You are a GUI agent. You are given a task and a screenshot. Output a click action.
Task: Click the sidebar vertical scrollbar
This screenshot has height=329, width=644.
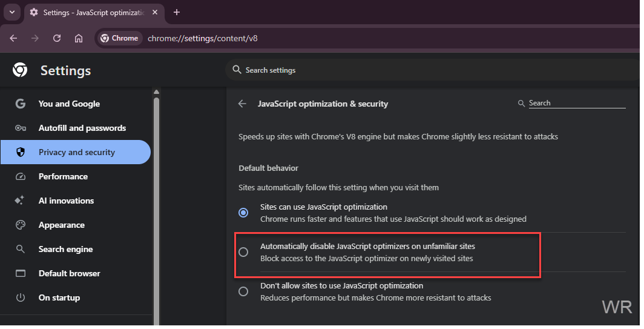pos(156,206)
